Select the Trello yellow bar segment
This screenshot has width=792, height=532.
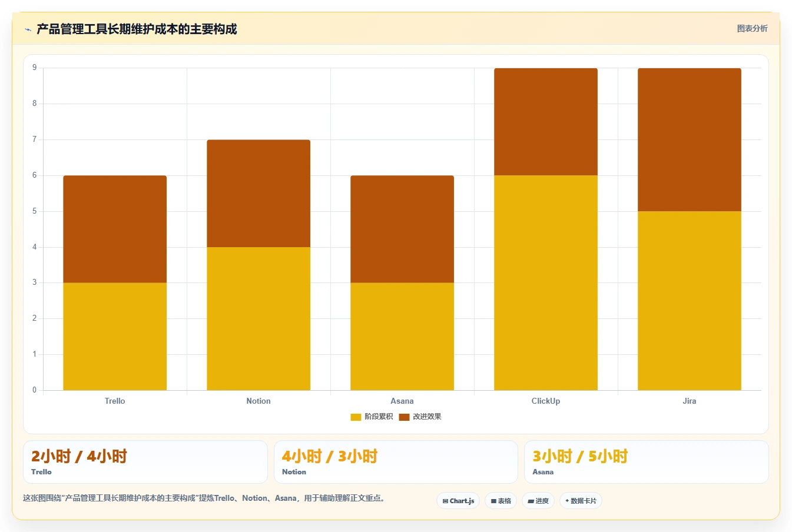tap(115, 336)
